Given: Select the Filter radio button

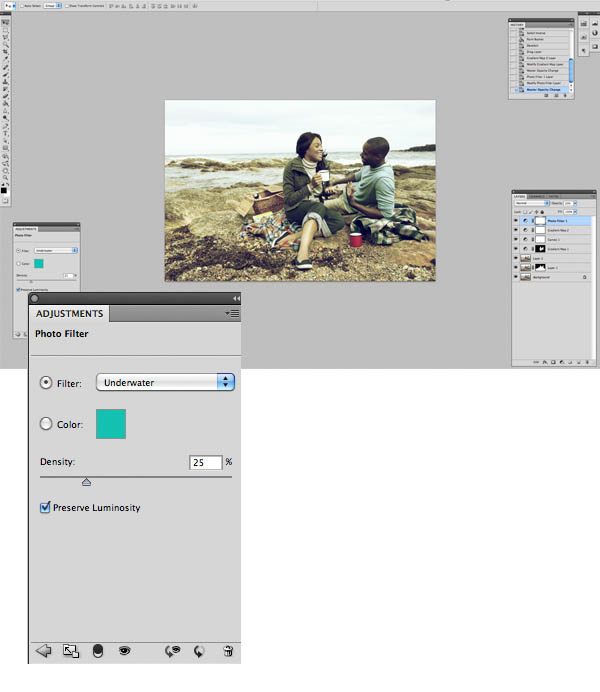Looking at the screenshot, I should pyautogui.click(x=46, y=382).
